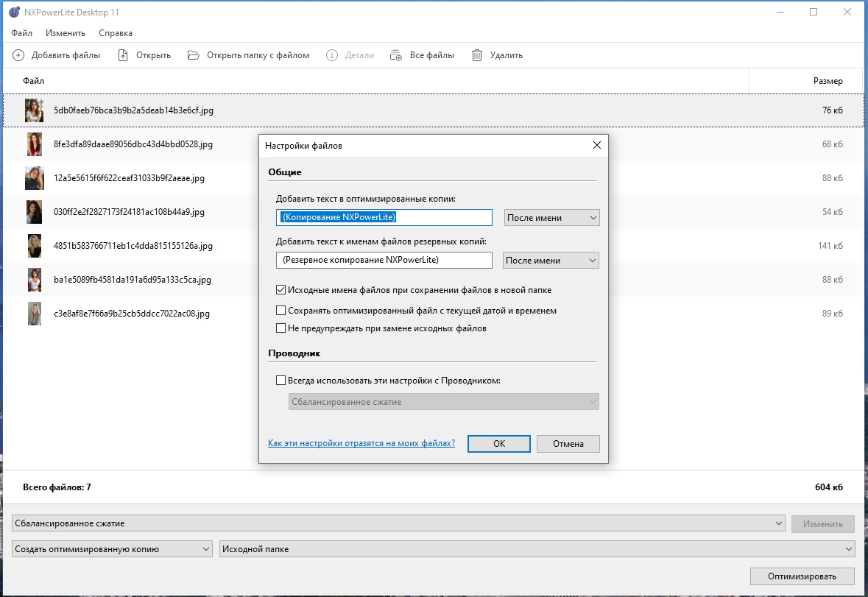The height and width of the screenshot is (597, 868).
Task: Open the Справка menu
Action: point(115,33)
